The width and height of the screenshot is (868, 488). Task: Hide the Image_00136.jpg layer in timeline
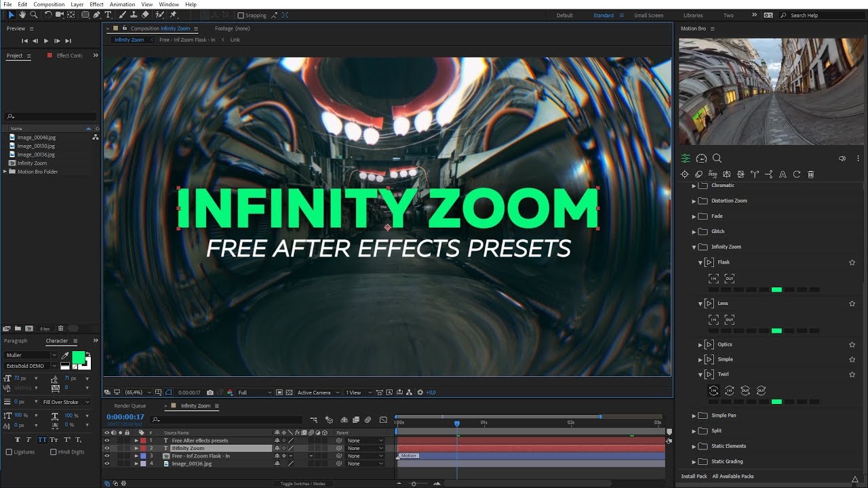coord(106,464)
